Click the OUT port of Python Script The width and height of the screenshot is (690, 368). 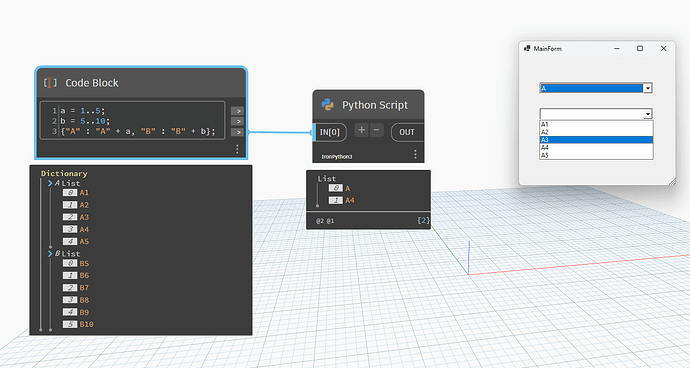click(407, 132)
